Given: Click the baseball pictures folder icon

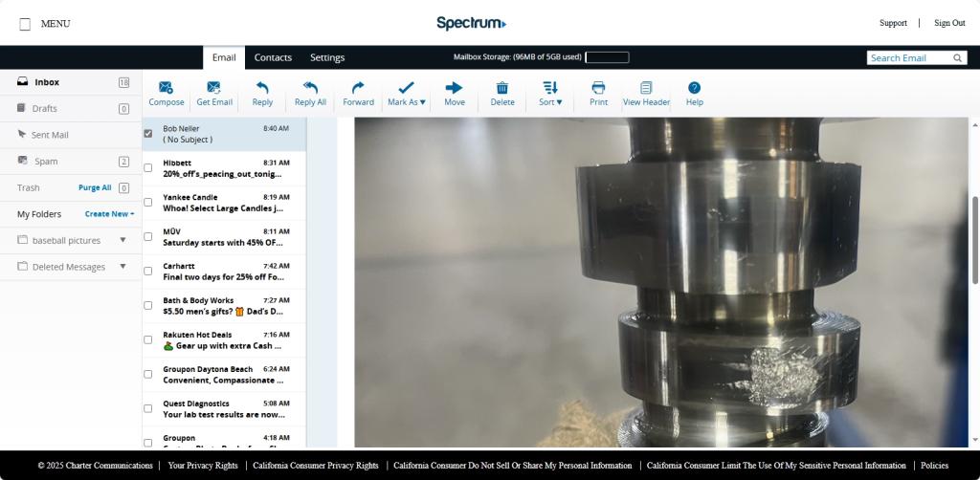Looking at the screenshot, I should tap(23, 240).
